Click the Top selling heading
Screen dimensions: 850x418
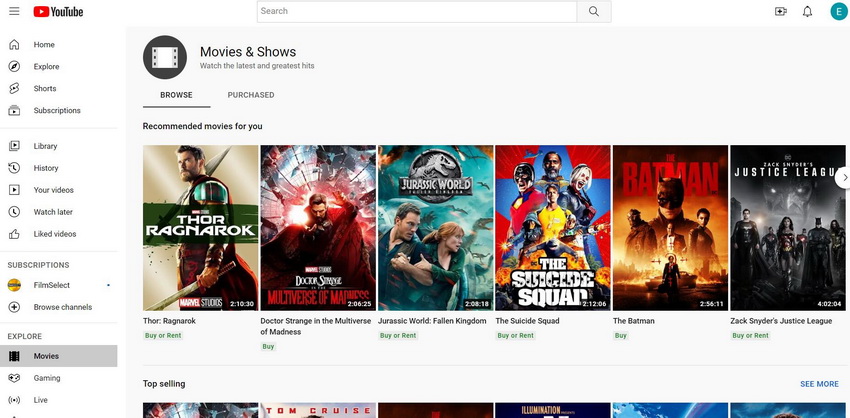click(164, 384)
